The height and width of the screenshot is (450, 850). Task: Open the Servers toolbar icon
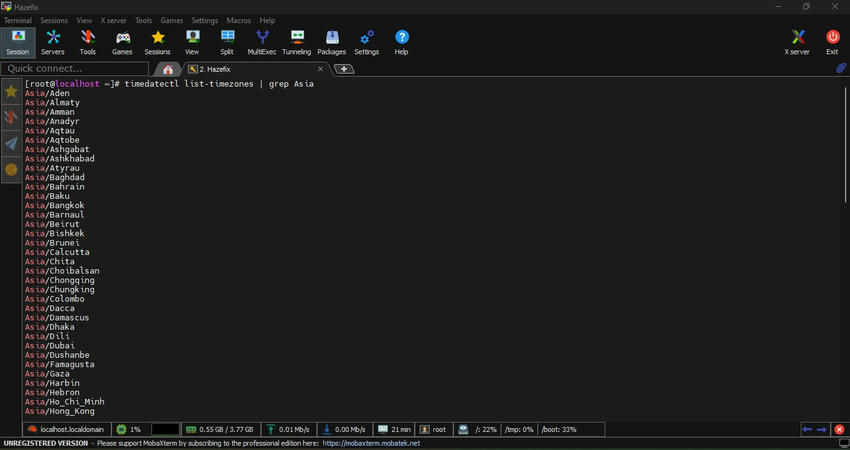[x=53, y=42]
